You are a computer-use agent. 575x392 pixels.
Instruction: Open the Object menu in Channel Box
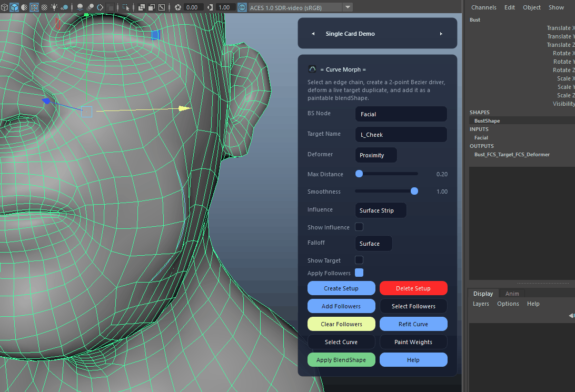pyautogui.click(x=532, y=7)
